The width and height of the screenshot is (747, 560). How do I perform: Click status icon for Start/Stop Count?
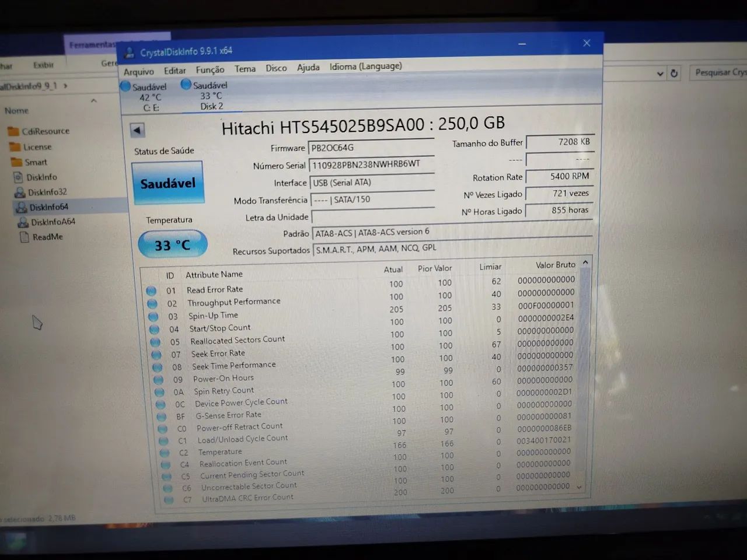coord(155,329)
